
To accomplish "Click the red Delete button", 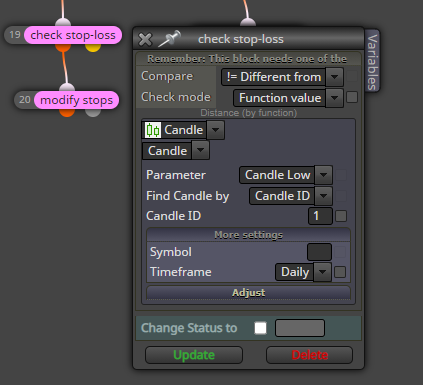I will 309,355.
